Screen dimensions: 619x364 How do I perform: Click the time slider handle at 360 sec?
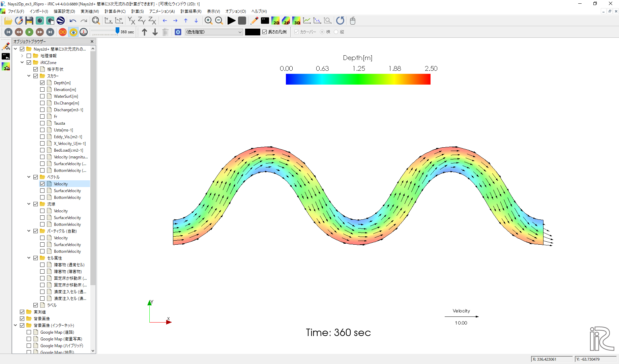(117, 31)
